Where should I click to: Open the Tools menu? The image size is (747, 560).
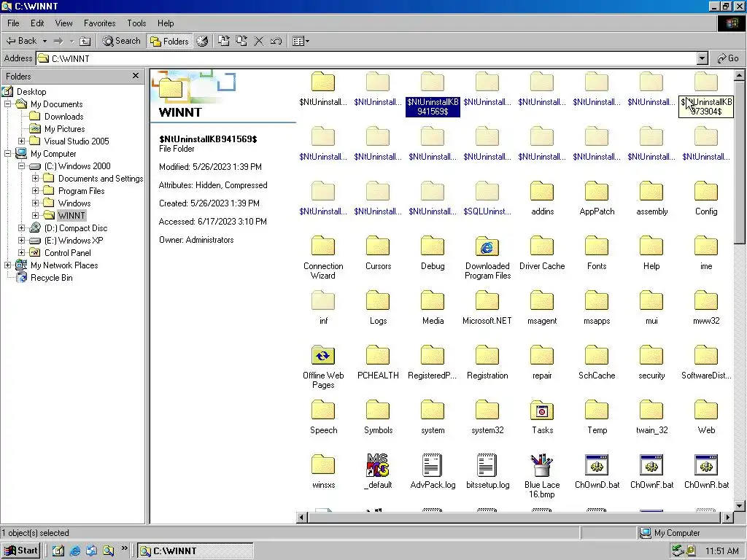[136, 23]
